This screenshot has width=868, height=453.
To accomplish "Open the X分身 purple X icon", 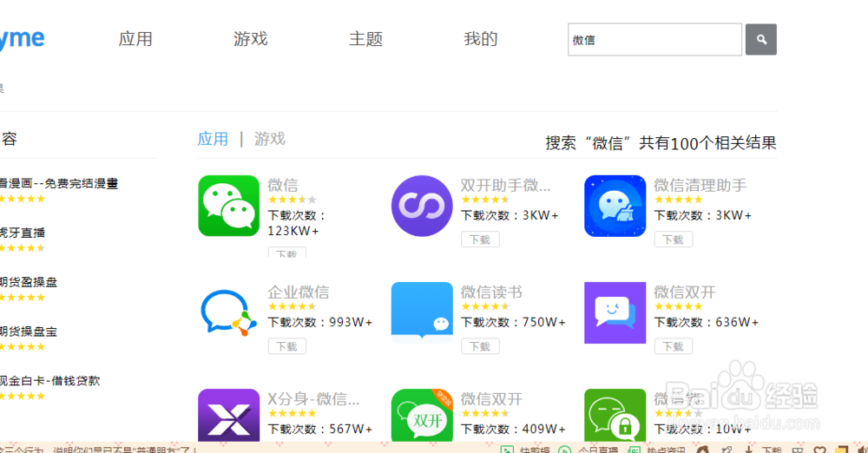I will pos(228,416).
